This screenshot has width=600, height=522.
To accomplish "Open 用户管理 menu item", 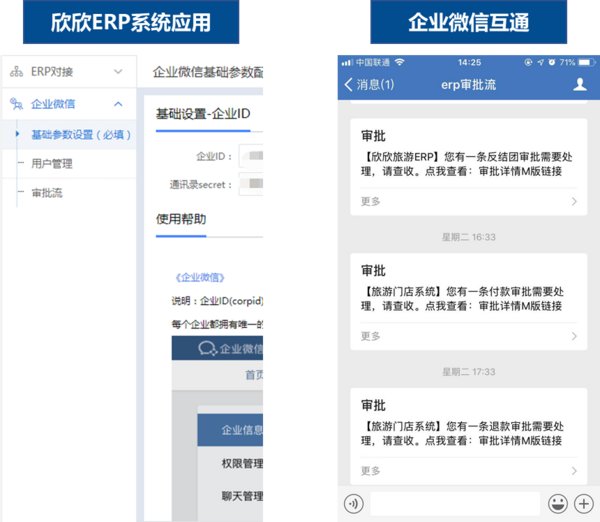I will click(52, 164).
